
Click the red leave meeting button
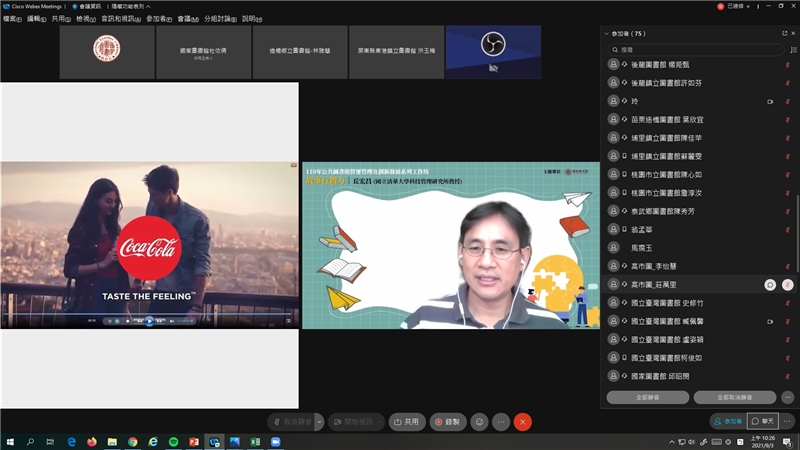tap(522, 422)
